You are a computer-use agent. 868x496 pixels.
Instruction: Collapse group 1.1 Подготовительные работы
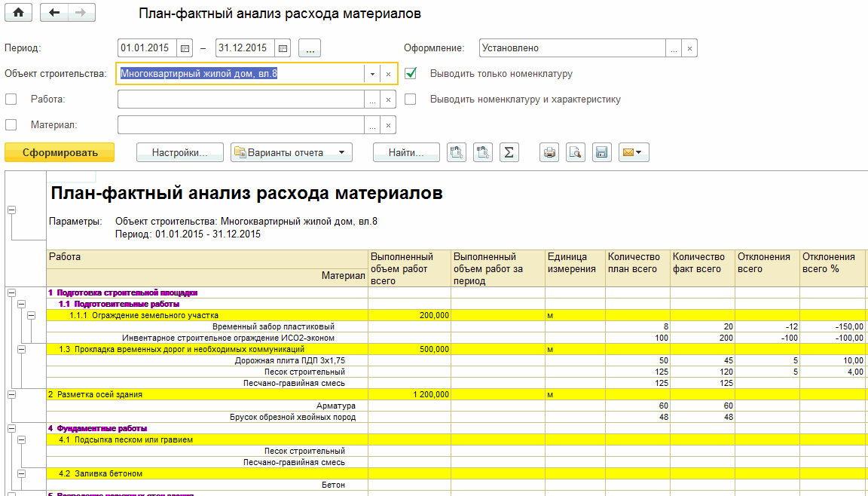(x=22, y=304)
